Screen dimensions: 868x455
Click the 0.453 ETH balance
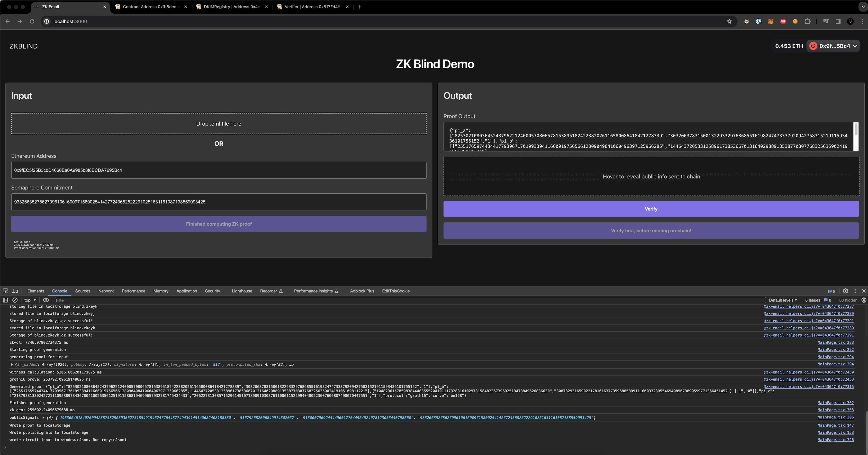789,46
